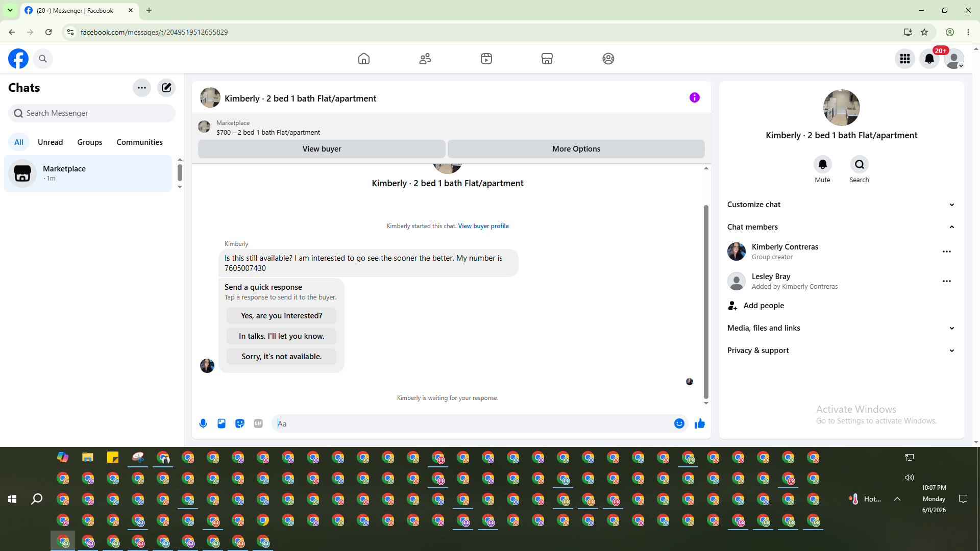The image size is (980, 551).
Task: Click the conversation scrollbar thumb
Action: [706, 302]
